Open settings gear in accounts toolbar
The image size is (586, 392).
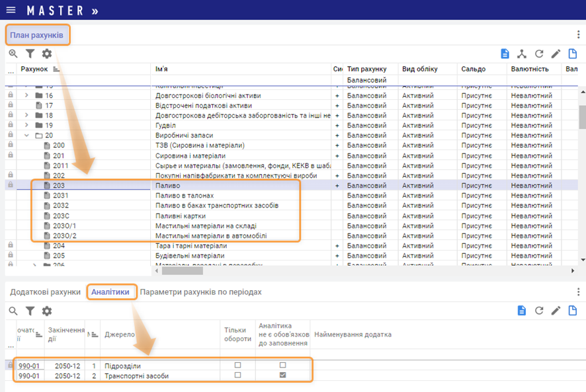(47, 54)
